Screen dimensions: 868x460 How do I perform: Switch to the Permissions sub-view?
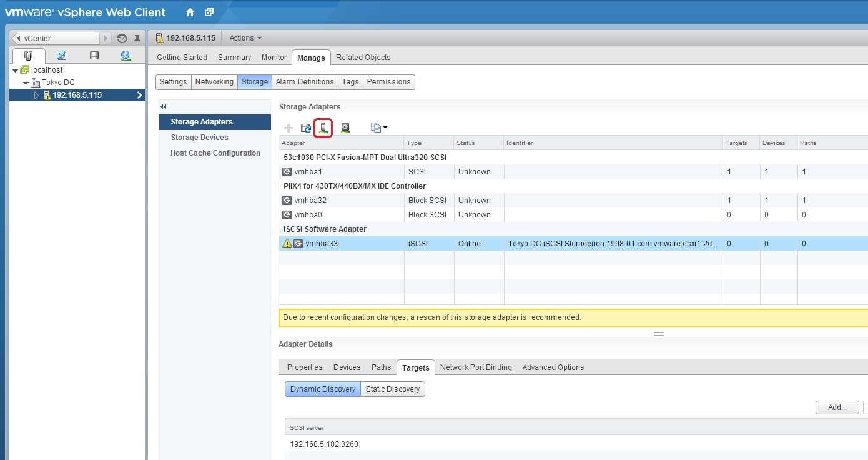[388, 82]
